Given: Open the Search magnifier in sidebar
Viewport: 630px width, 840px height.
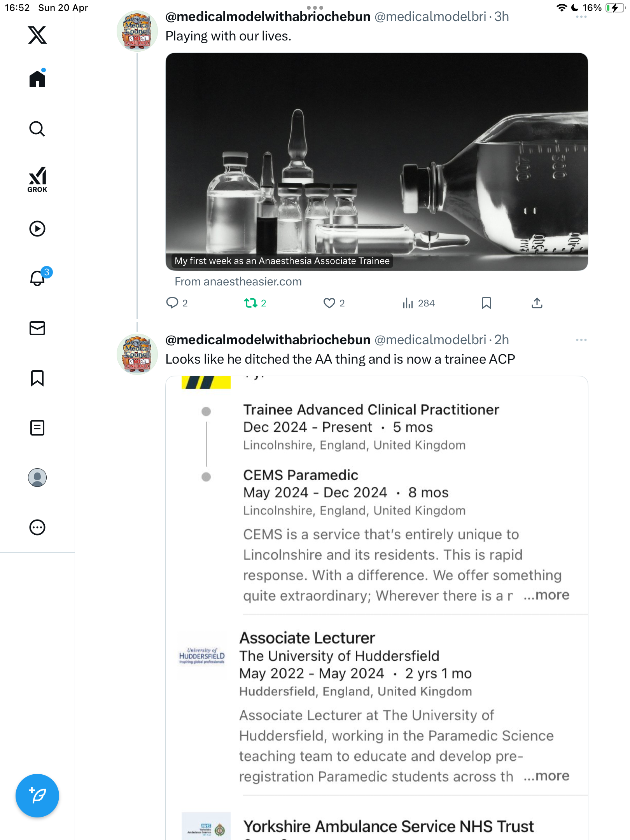Looking at the screenshot, I should 37,129.
